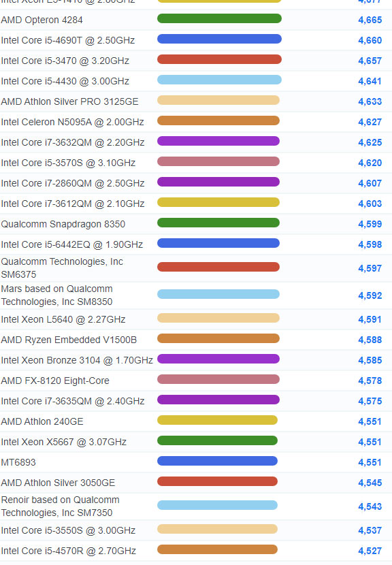Select AMD Athlon Silver 3050GE
The width and height of the screenshot is (392, 565).
point(58,483)
